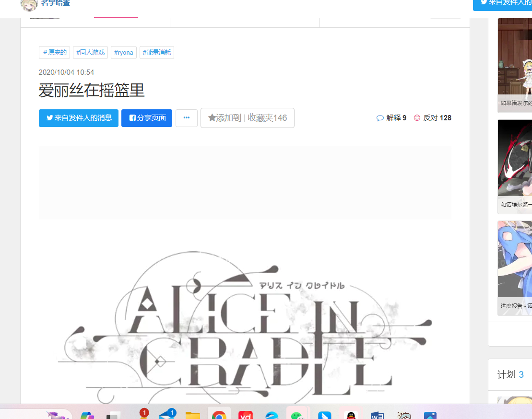The width and height of the screenshot is (532, 419).
Task: Open the dolphin app icon in taskbar
Action: [404, 415]
